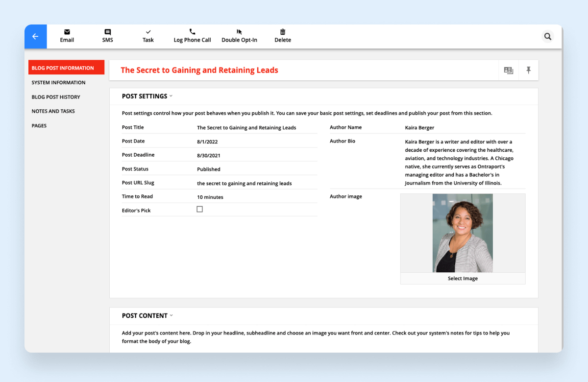Switch to Blog Post History tab
The height and width of the screenshot is (382, 588).
[x=56, y=97]
